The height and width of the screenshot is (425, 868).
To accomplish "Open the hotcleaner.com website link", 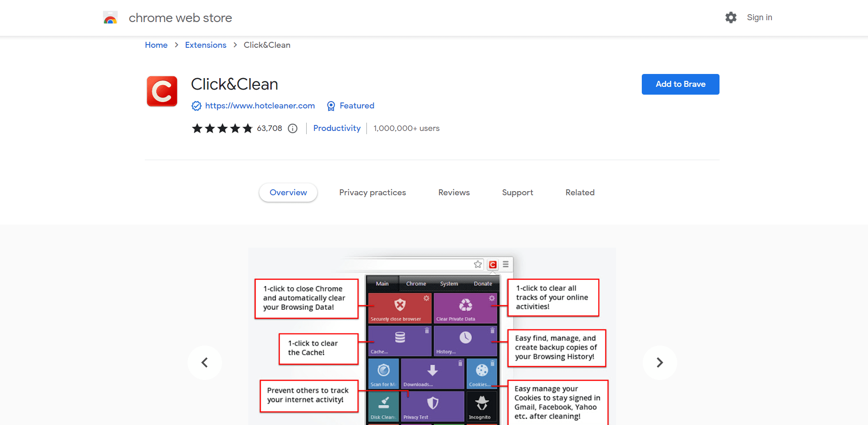I will coord(260,106).
